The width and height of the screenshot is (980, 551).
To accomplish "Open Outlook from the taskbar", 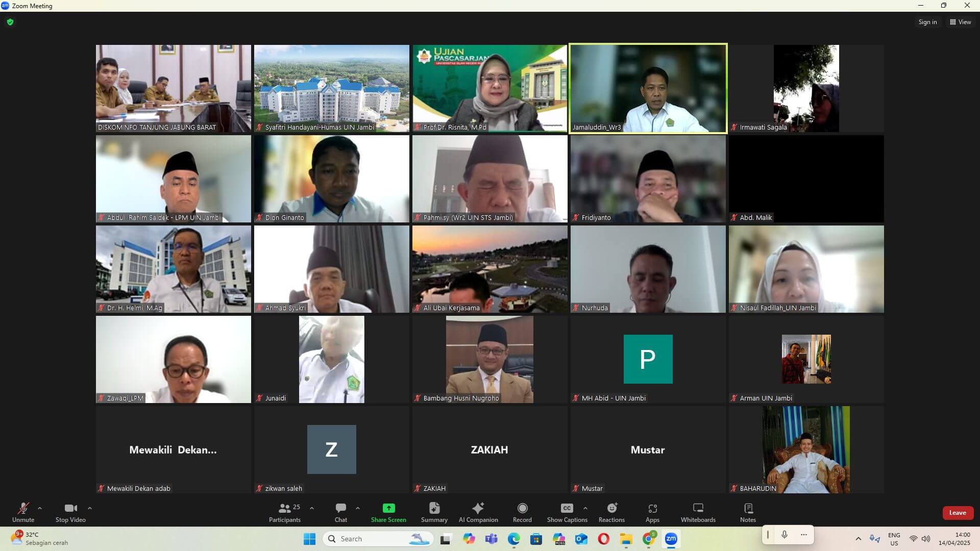I will [581, 539].
